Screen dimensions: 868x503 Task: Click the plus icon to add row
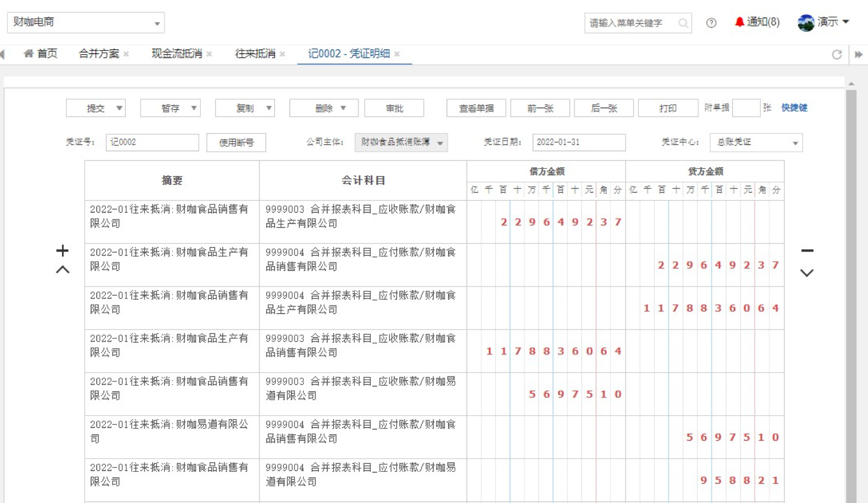click(62, 250)
